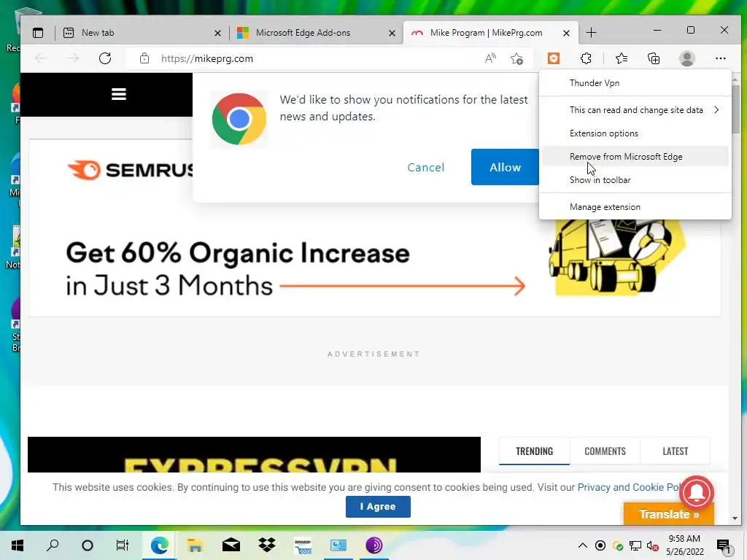Open the Action Center notifications icon
This screenshot has height=560, width=747.
(x=723, y=546)
